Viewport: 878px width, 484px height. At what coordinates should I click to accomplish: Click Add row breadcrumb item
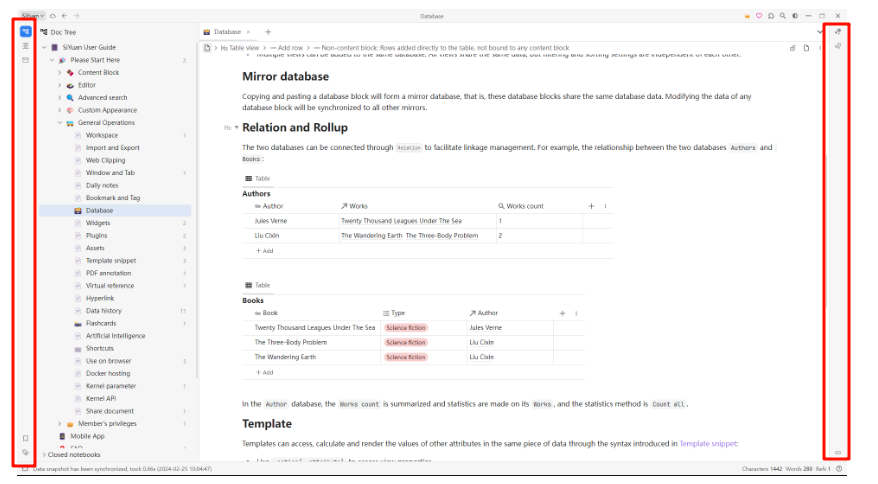(x=287, y=48)
